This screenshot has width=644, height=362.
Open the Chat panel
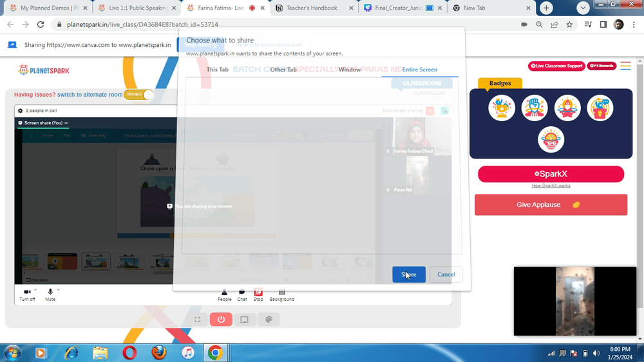[242, 294]
